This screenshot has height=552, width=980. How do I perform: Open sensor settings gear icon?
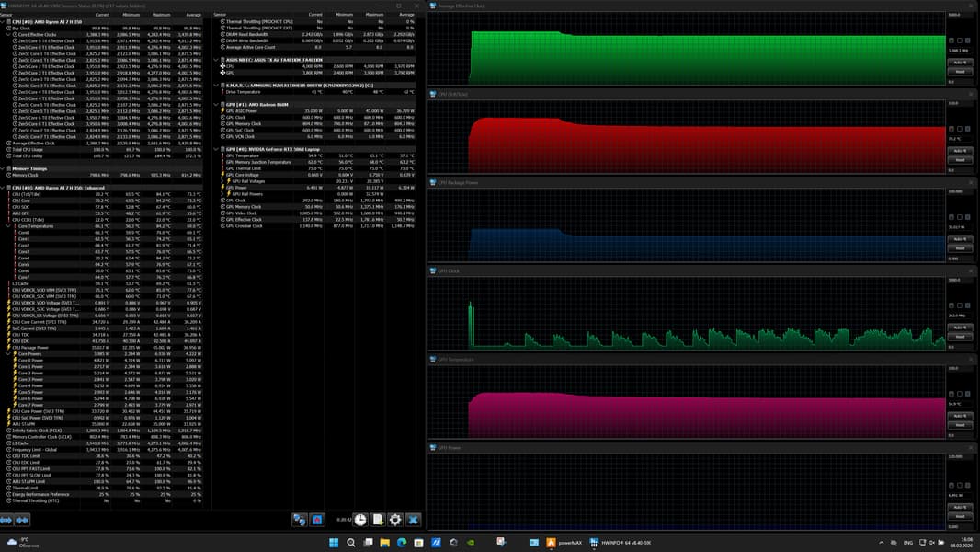coord(395,520)
